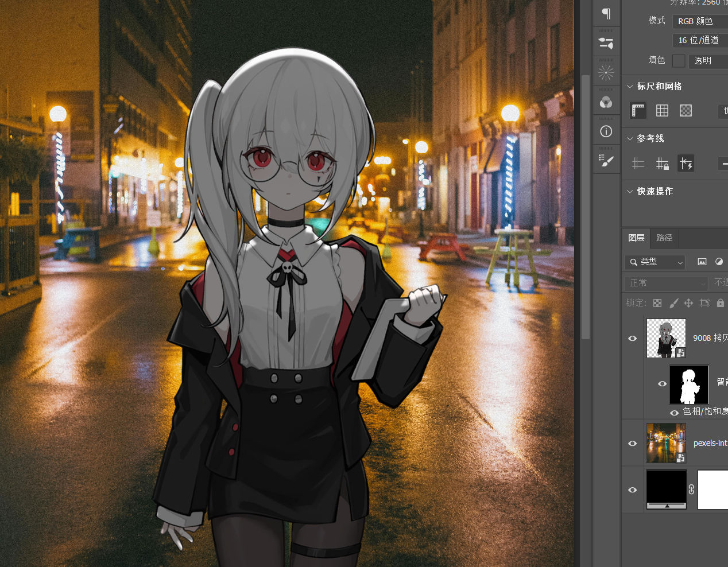Screen dimensions: 728x567
Task: Click the 色相/饱和度 filter name
Action: click(x=705, y=411)
